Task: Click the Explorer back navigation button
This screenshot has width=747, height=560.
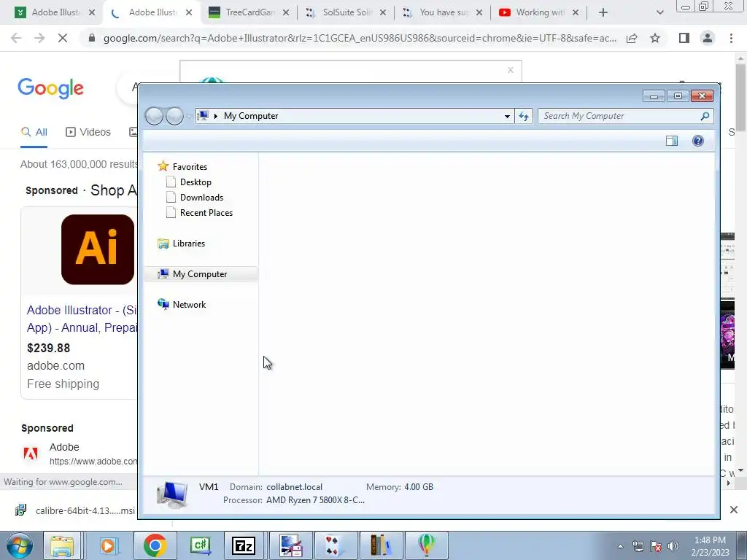Action: (154, 116)
